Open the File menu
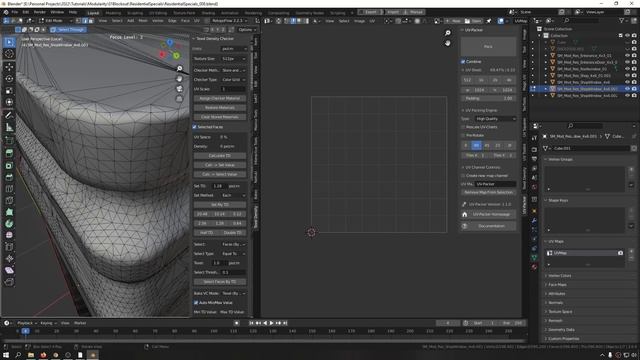Image resolution: width=640 pixels, height=360 pixels. click(x=15, y=12)
